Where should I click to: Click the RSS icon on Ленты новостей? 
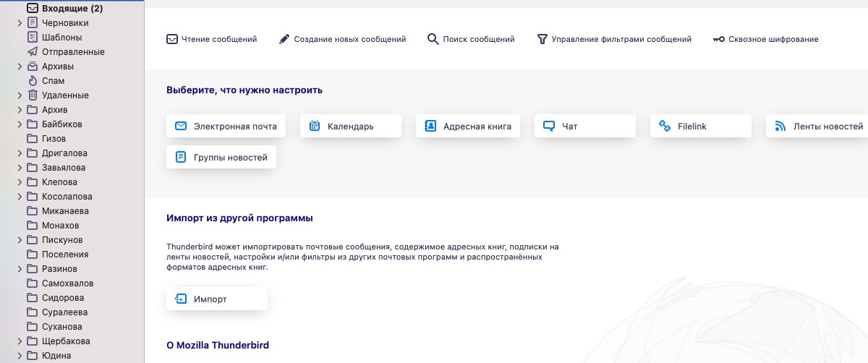point(780,126)
